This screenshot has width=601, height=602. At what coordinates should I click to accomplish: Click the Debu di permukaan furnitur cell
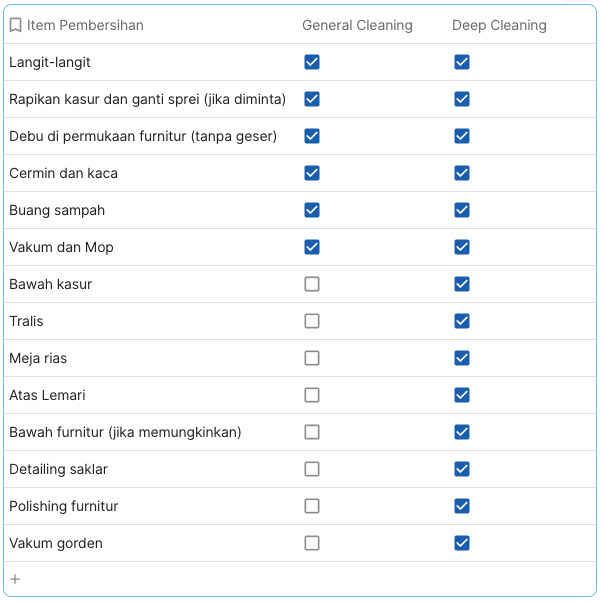click(143, 136)
